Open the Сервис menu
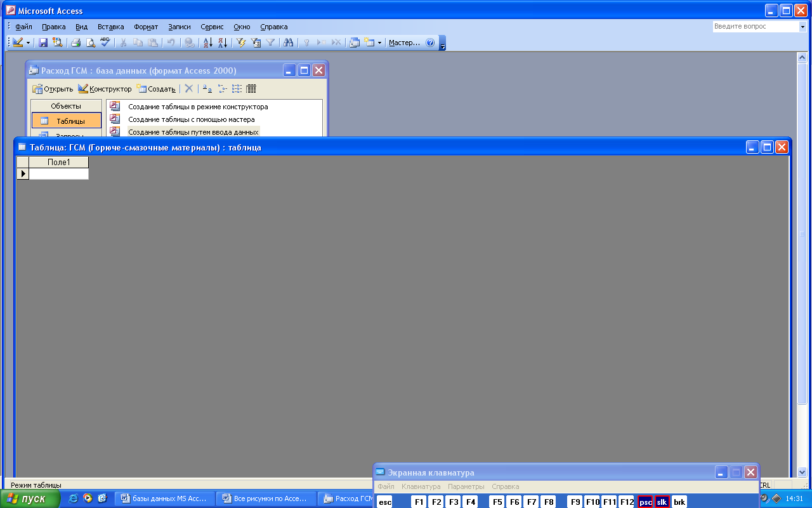 tap(212, 27)
